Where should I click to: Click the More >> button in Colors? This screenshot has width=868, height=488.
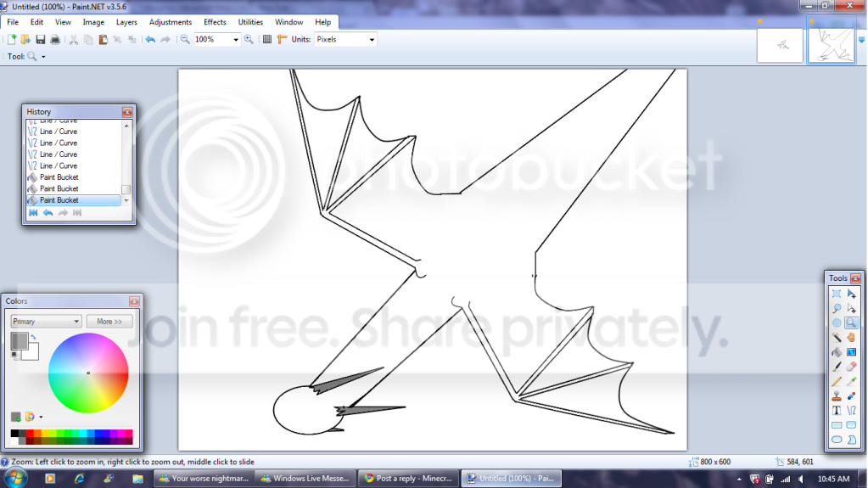109,322
